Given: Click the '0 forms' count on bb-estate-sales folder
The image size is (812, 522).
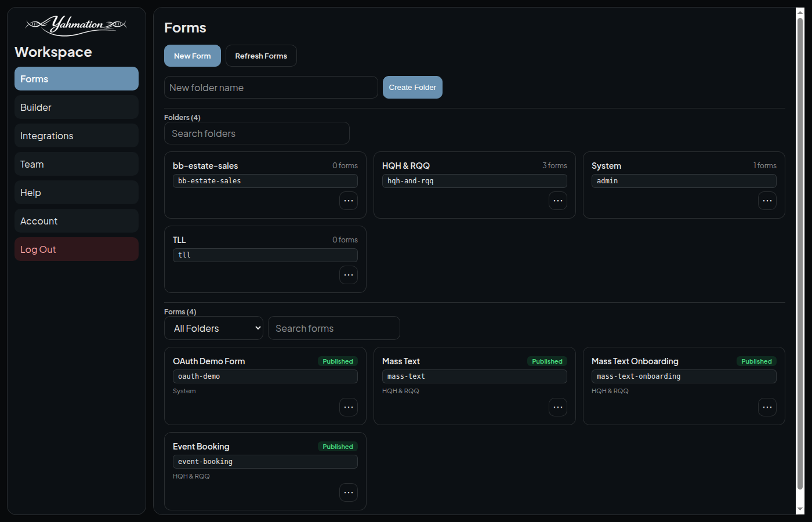Looking at the screenshot, I should pyautogui.click(x=345, y=166).
